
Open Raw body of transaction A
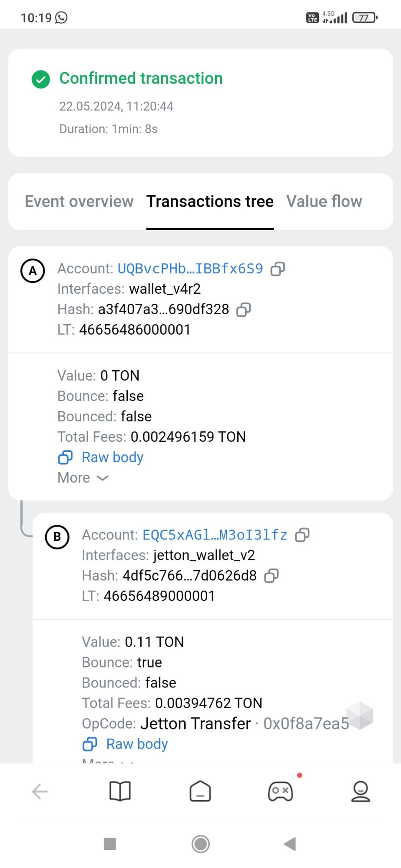[100, 457]
